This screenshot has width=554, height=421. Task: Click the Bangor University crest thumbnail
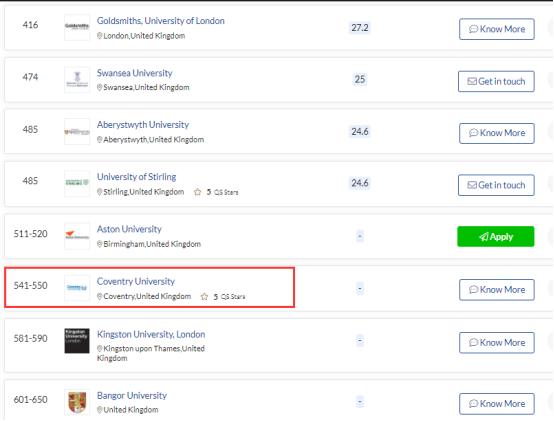[x=77, y=402]
